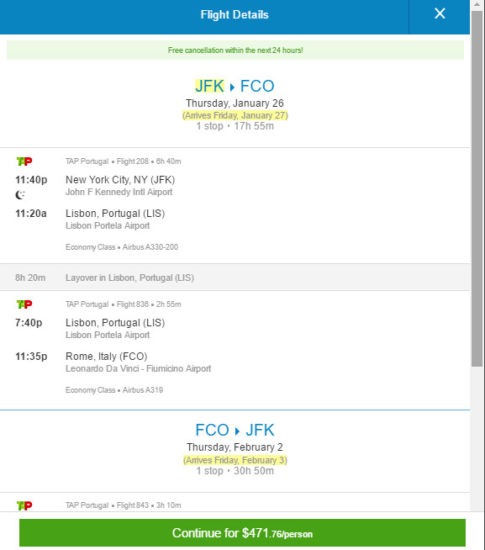Click the arrow between FCO and JFK
The width and height of the screenshot is (485, 550).
[x=237, y=431]
